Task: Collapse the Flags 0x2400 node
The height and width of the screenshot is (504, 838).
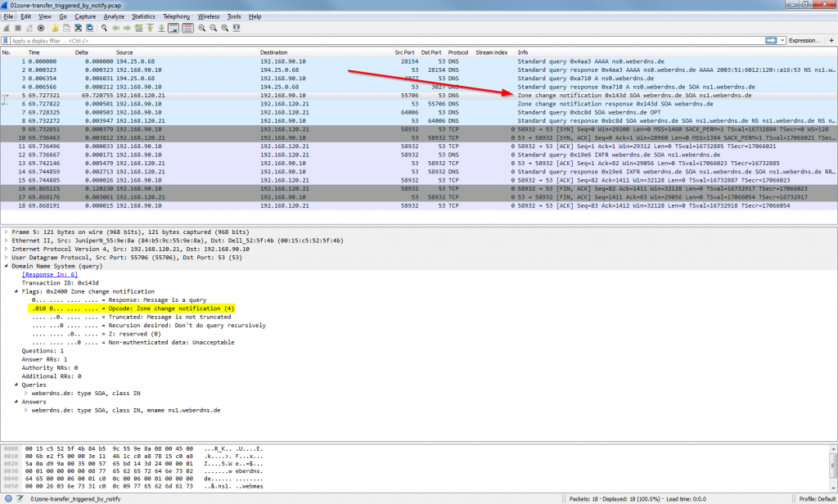Action: coord(16,291)
